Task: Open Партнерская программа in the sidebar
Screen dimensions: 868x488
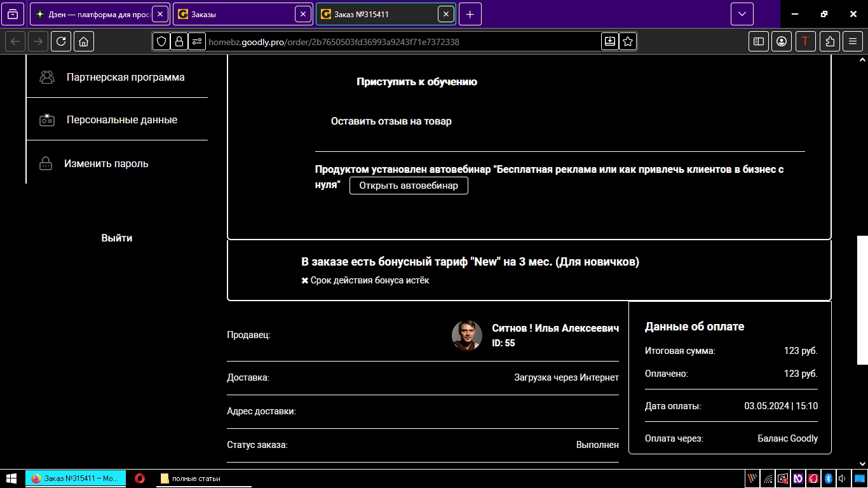Action: [125, 78]
